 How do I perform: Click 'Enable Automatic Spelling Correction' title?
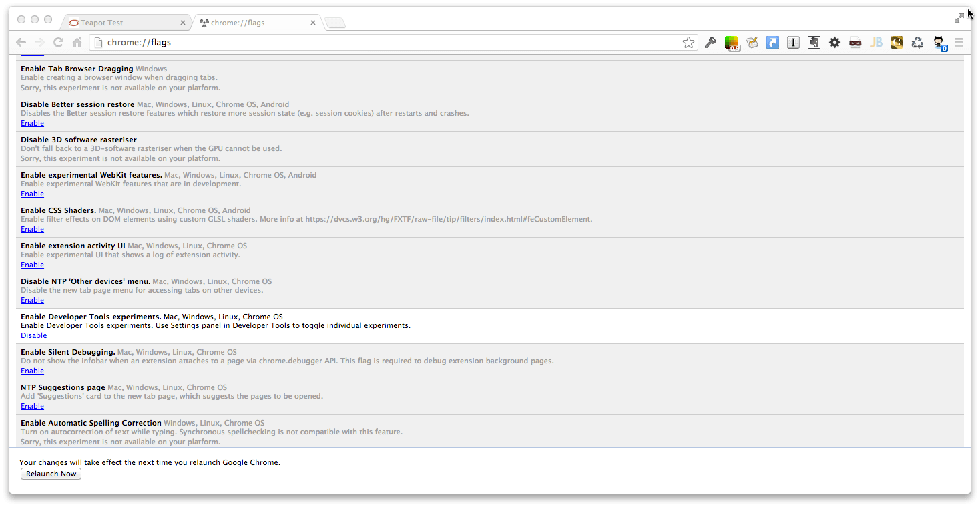[x=91, y=423]
